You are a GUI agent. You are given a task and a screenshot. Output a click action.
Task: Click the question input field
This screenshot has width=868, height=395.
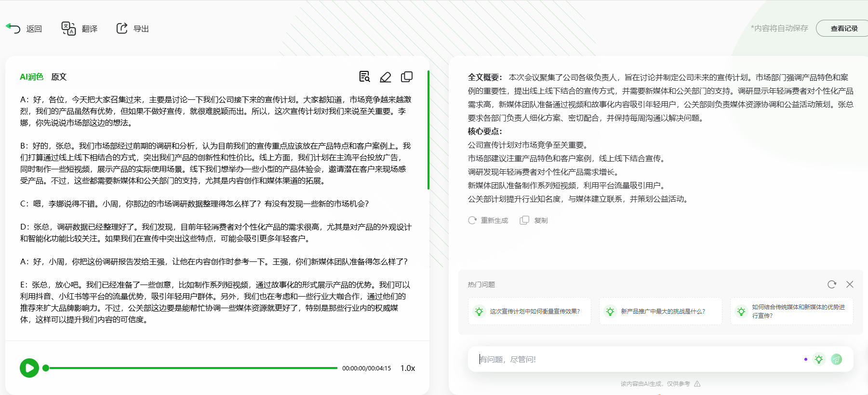[636, 359]
